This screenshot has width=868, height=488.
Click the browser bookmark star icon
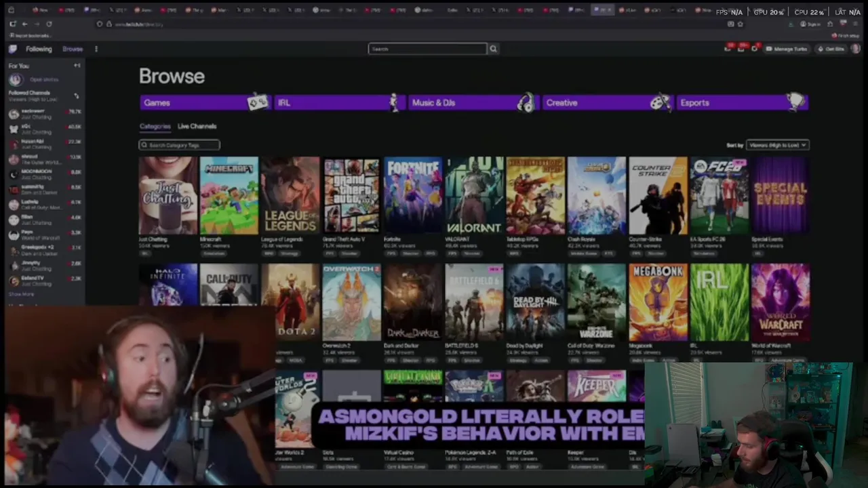click(x=740, y=24)
